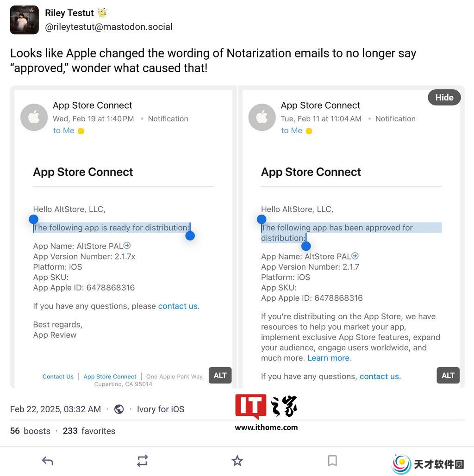The height and width of the screenshot is (476, 474).
Task: Click the Apple logo avatar in right email
Action: (x=262, y=117)
